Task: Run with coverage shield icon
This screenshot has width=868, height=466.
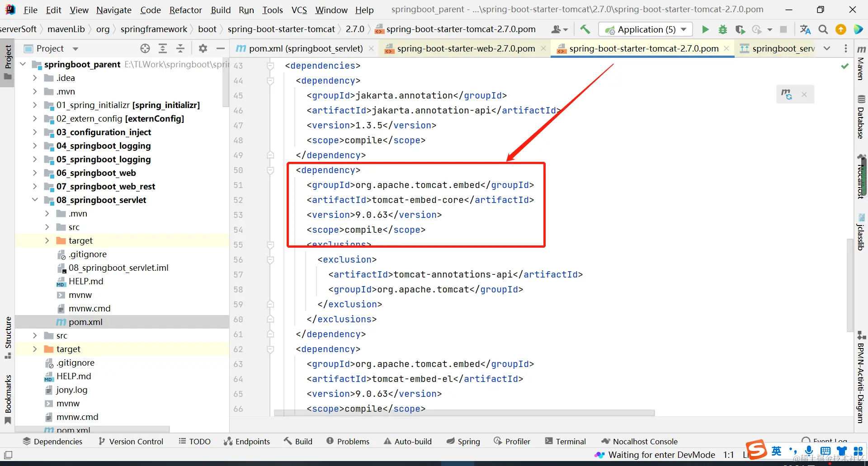Action: tap(740, 29)
